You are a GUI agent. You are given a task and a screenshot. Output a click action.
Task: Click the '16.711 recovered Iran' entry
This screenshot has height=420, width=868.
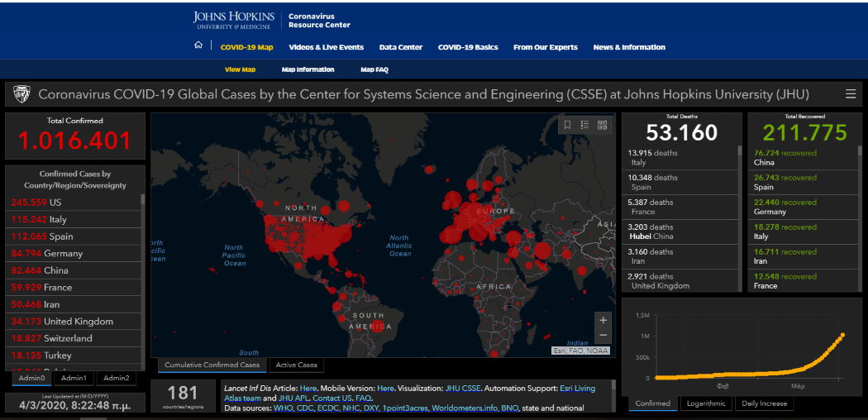coord(804,256)
